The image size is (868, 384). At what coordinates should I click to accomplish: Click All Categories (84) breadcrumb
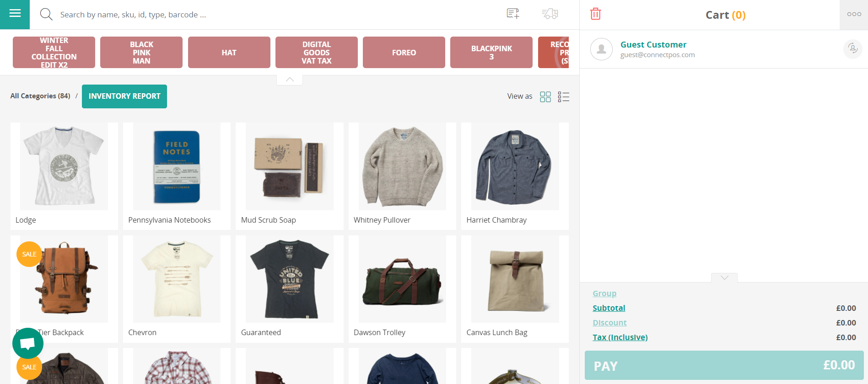(x=40, y=96)
